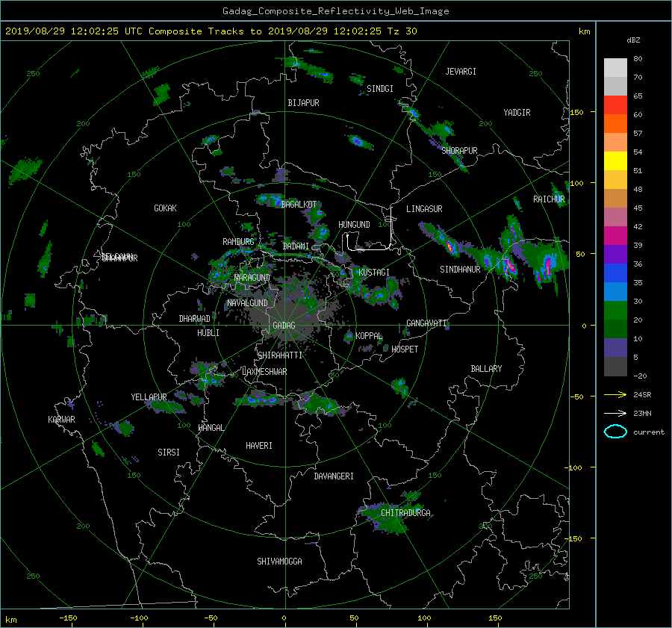The height and width of the screenshot is (628, 672).
Task: Click the 80 value on dBZ scale
Action: pyautogui.click(x=638, y=59)
